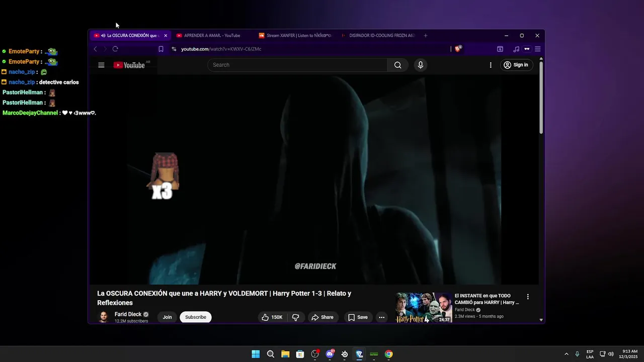Open Microsoft Store from taskbar
644x362 pixels.
[300, 354]
